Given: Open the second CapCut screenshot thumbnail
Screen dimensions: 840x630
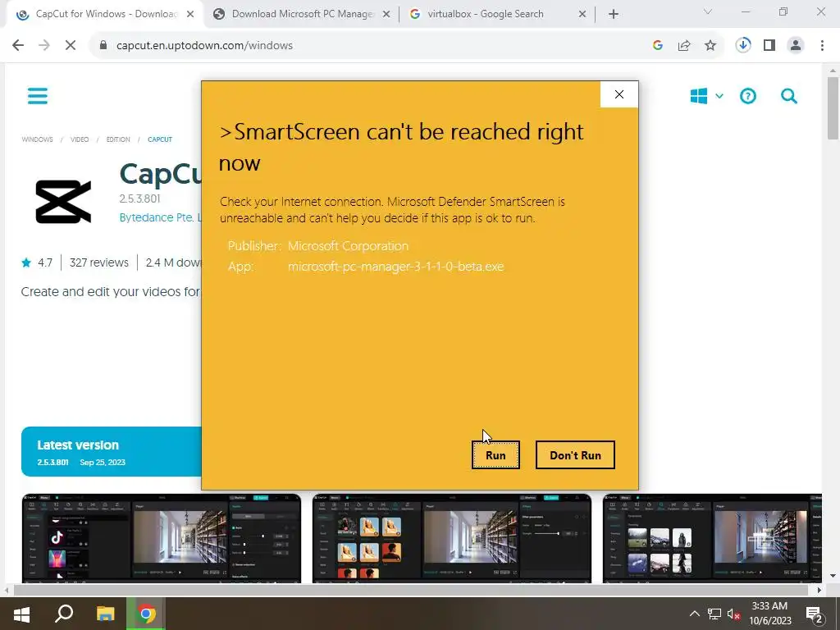Looking at the screenshot, I should [452, 538].
